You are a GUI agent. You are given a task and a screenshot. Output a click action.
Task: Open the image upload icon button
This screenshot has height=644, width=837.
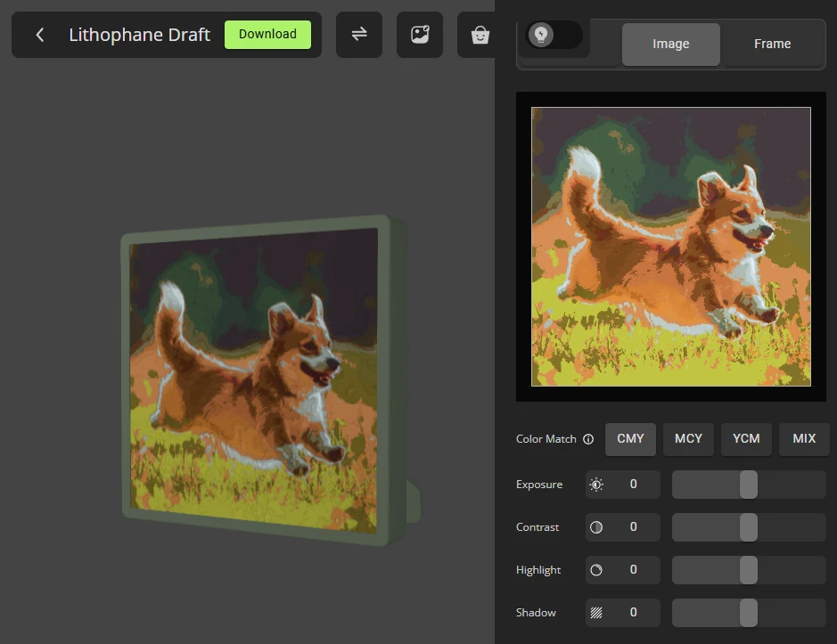pyautogui.click(x=420, y=34)
